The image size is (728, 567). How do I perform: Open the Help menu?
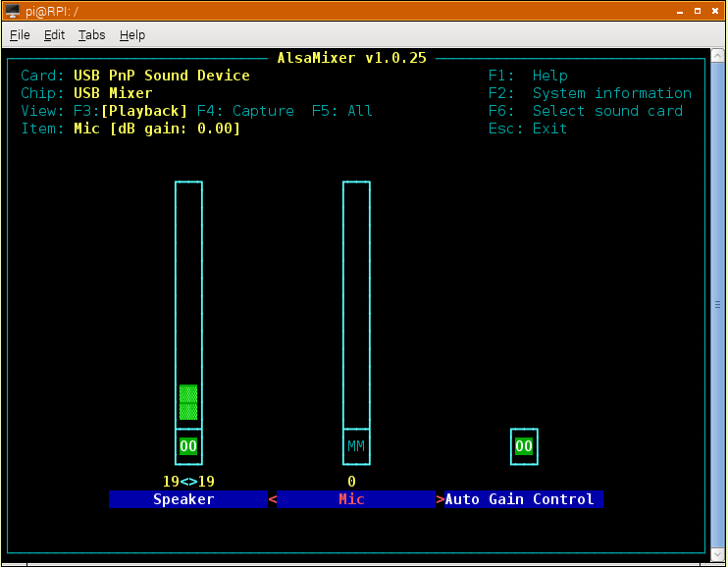coord(131,34)
